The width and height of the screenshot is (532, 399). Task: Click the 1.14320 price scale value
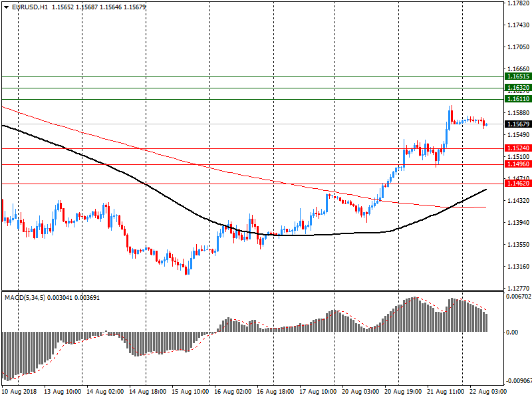[519, 201]
